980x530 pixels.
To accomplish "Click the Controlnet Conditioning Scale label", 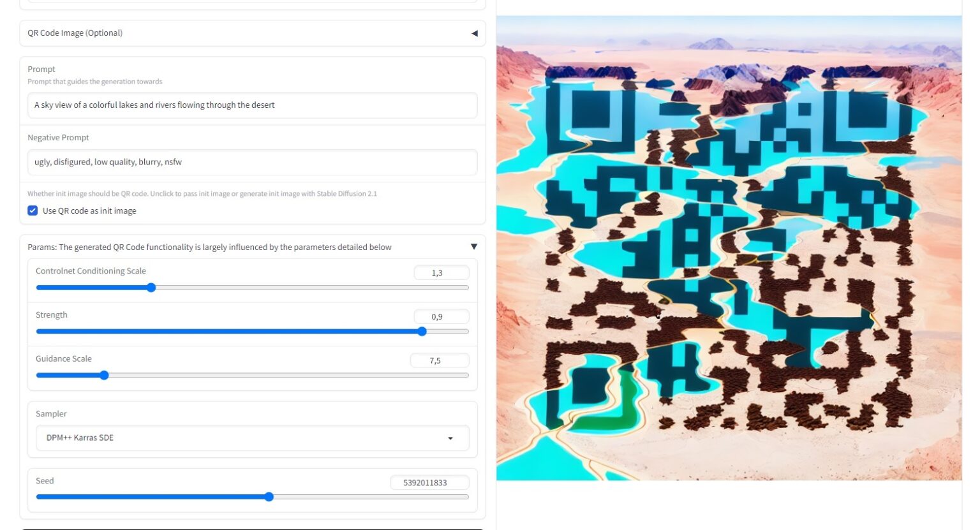I will [91, 271].
